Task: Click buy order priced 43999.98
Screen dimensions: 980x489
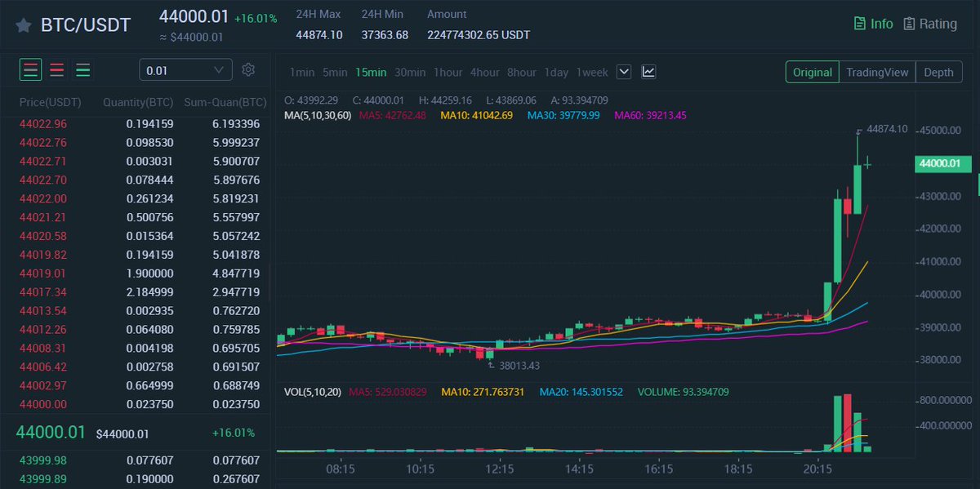Action: (x=139, y=460)
